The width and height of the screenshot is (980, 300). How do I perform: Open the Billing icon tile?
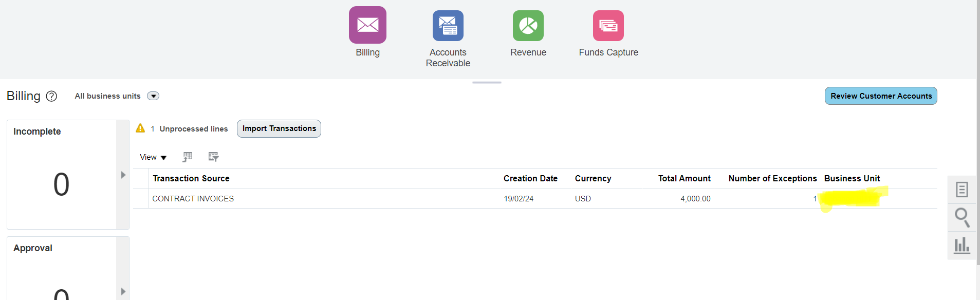tap(367, 25)
